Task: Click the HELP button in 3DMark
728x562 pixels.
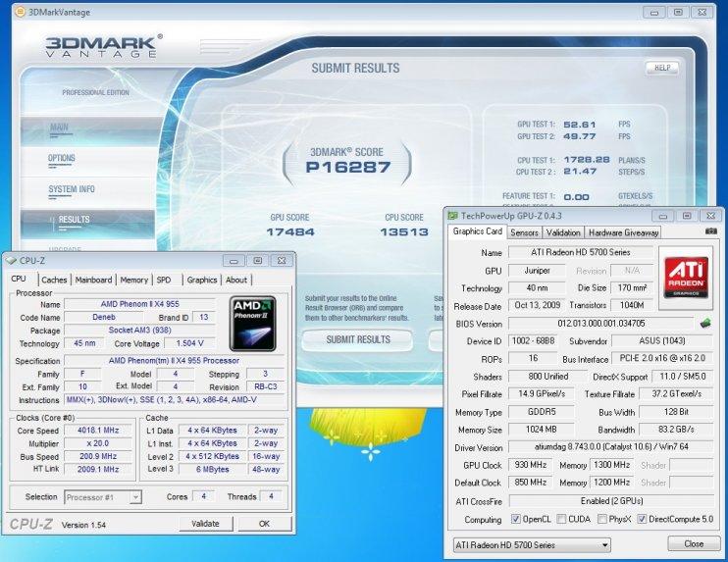Action: (661, 68)
